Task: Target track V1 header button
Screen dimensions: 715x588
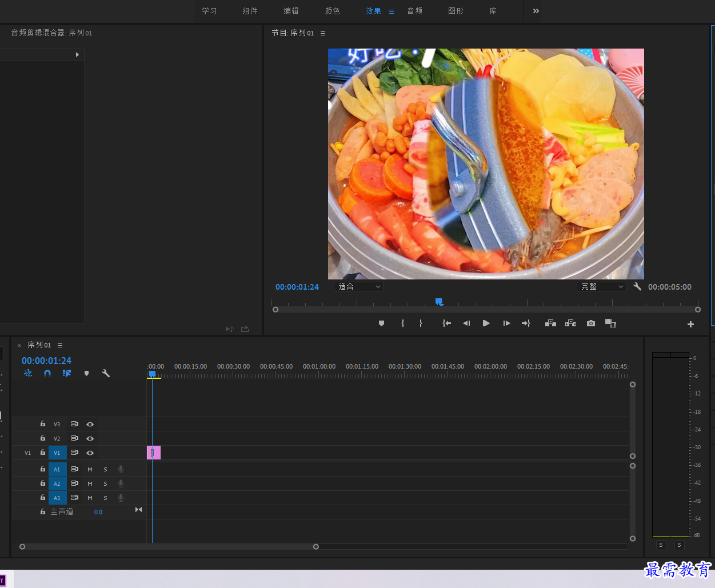Action: 57,453
